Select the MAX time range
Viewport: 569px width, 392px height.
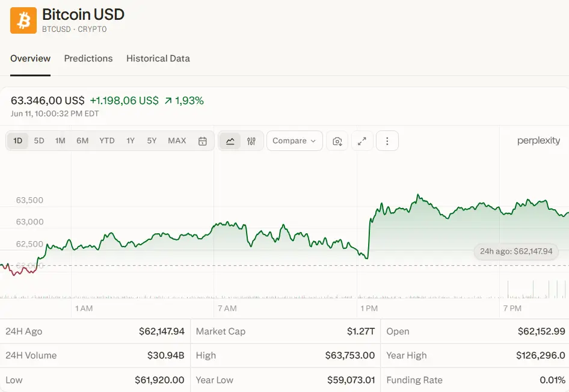(x=177, y=141)
